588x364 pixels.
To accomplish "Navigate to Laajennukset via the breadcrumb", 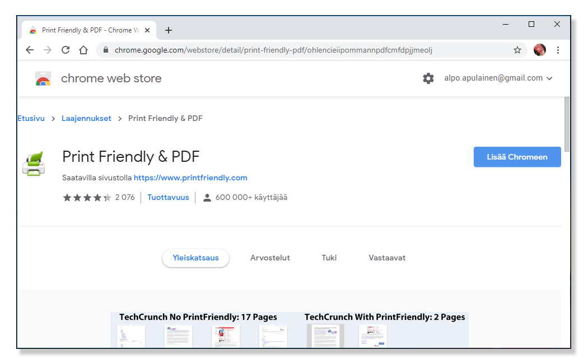I will pyautogui.click(x=86, y=118).
